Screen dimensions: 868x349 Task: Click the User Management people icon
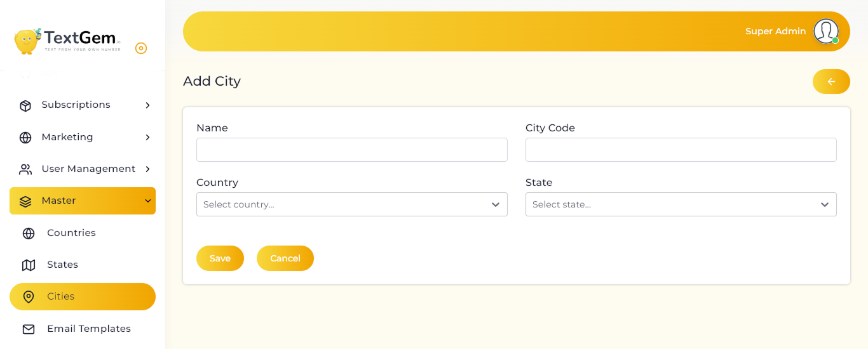[x=25, y=169]
